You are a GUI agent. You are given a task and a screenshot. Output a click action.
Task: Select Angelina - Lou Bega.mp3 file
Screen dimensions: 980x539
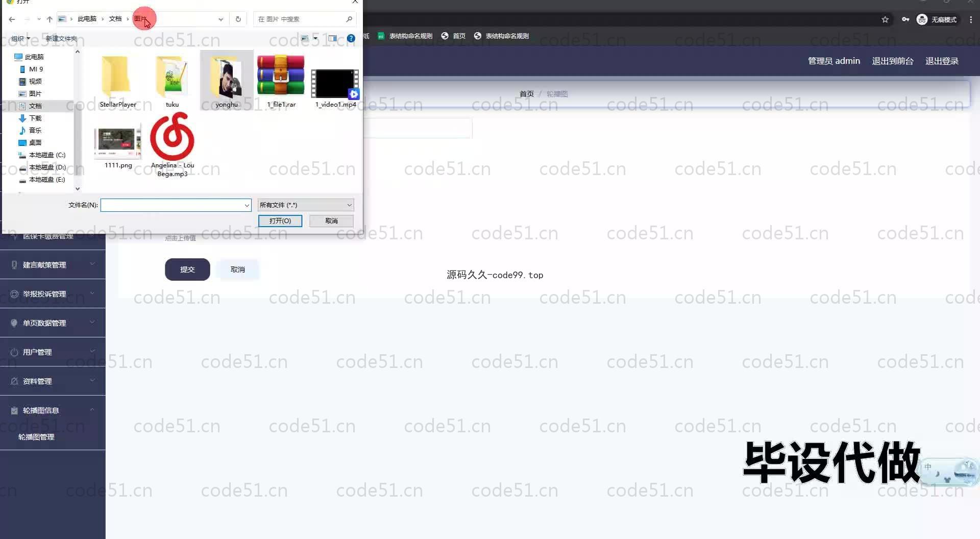point(172,145)
